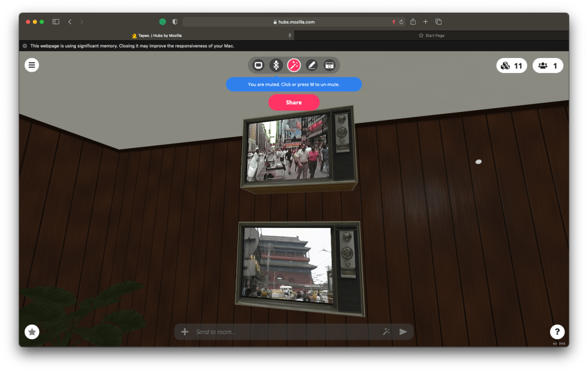
Task: Unmute the microphone in the toolbar
Action: click(x=276, y=65)
